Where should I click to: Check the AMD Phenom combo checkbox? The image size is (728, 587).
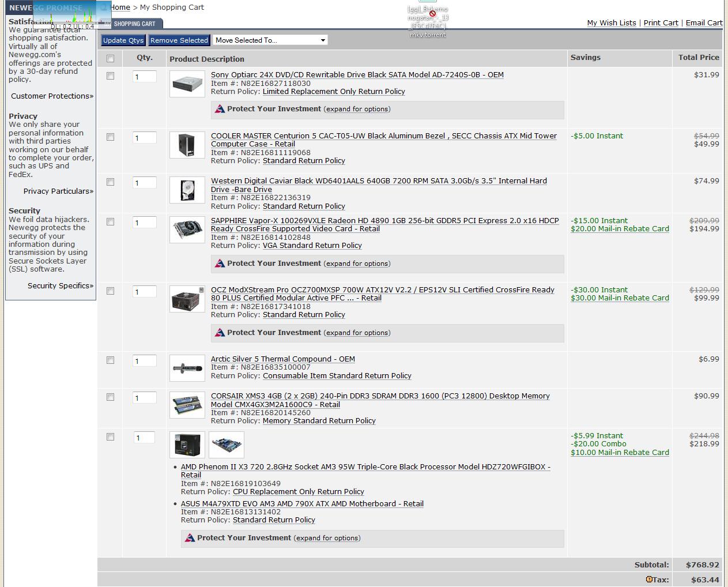pos(111,437)
